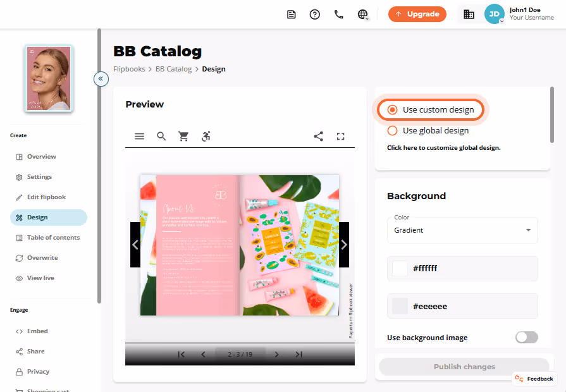Image resolution: width=566 pixels, height=392 pixels.
Task: Open the accessibility icon in preview toolbar
Action: (x=206, y=137)
